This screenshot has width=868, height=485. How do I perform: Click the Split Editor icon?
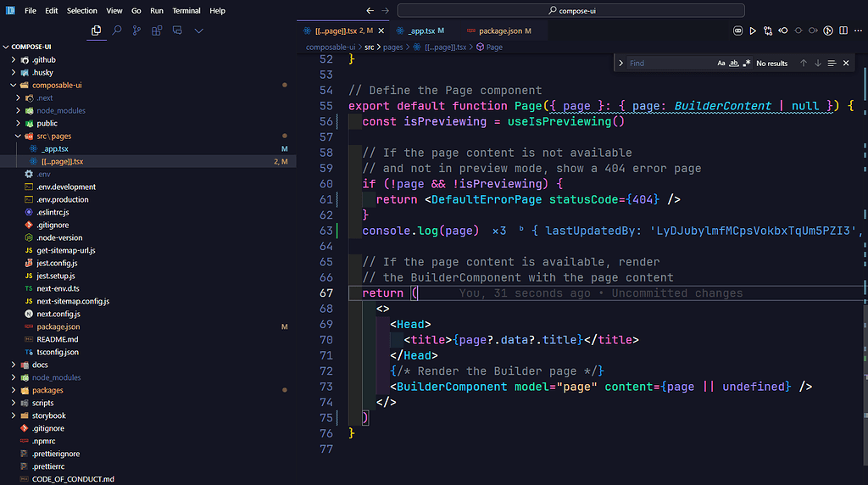[x=843, y=31]
